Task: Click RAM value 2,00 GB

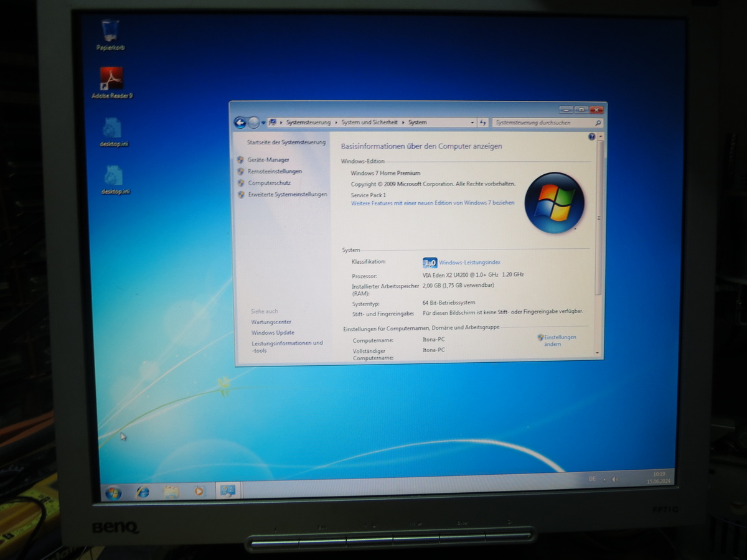Action: (458, 286)
